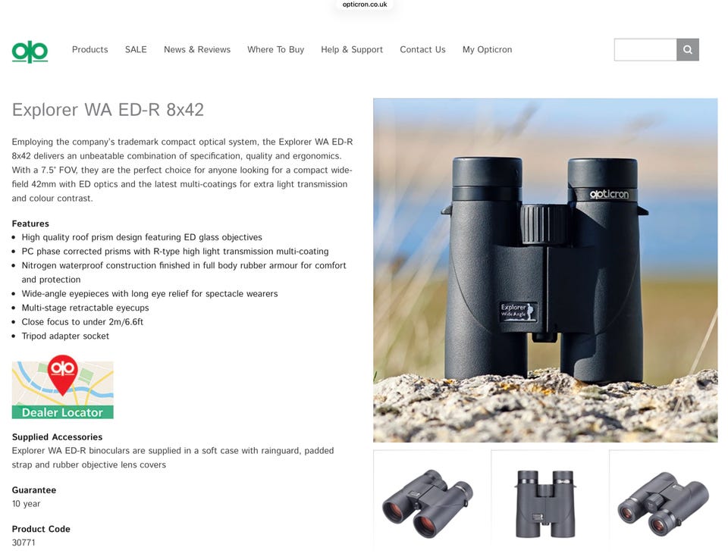Click the Explorer Wide Angle badge on binoculars
Viewport: 728px width, 560px height.
[519, 311]
